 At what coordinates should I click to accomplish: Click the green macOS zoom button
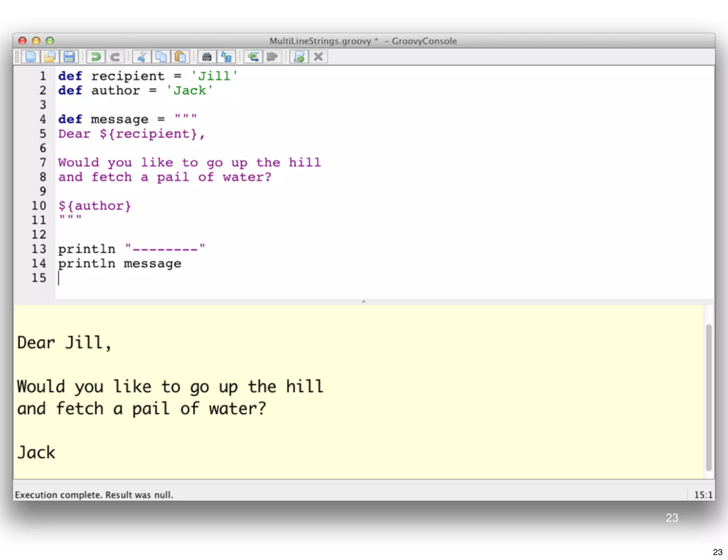click(50, 41)
